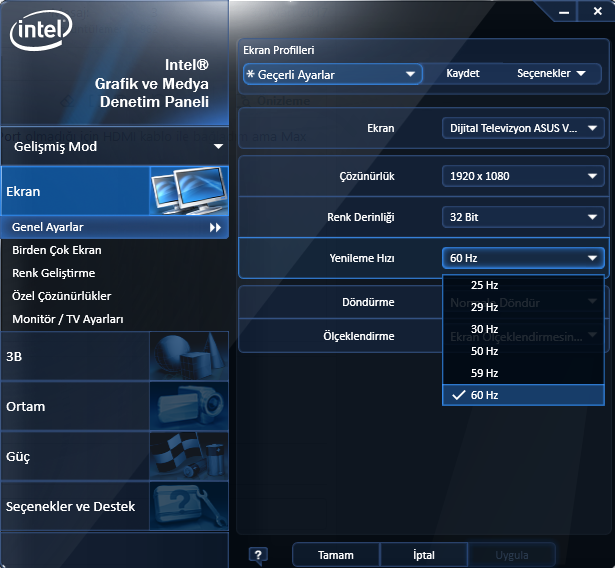Click the Intel logo
The height and width of the screenshot is (568, 615).
pos(41,31)
